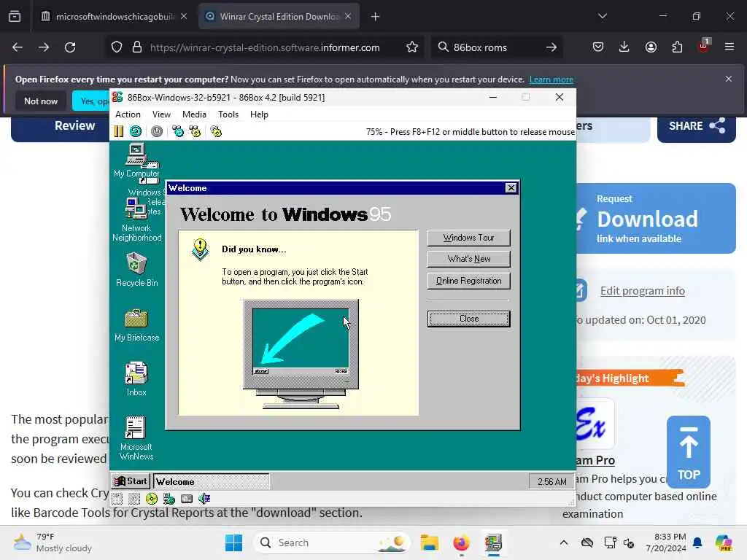Viewport: 747px width, 560px height.
Task: Select the Inbox desktop icon
Action: click(x=136, y=379)
